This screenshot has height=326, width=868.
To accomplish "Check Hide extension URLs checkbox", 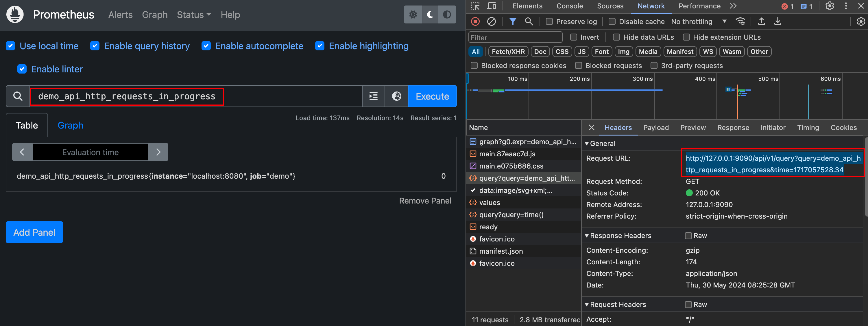I will click(686, 37).
